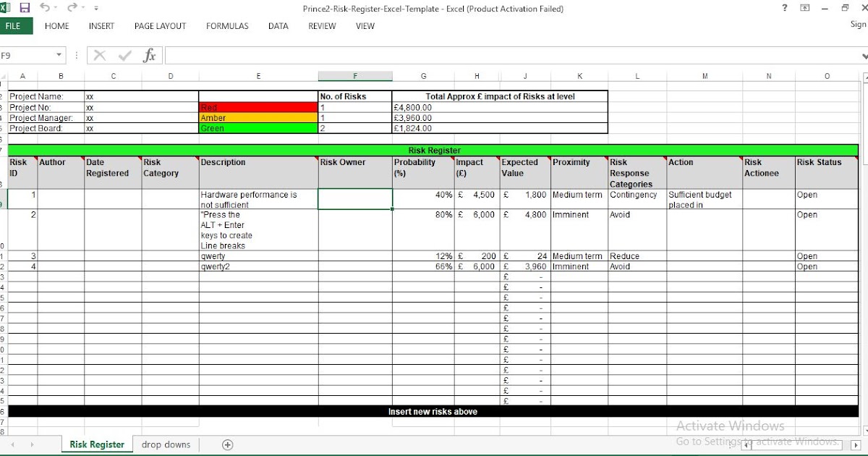The width and height of the screenshot is (868, 456).
Task: Click the No. of Risks header cell
Action: [x=355, y=96]
